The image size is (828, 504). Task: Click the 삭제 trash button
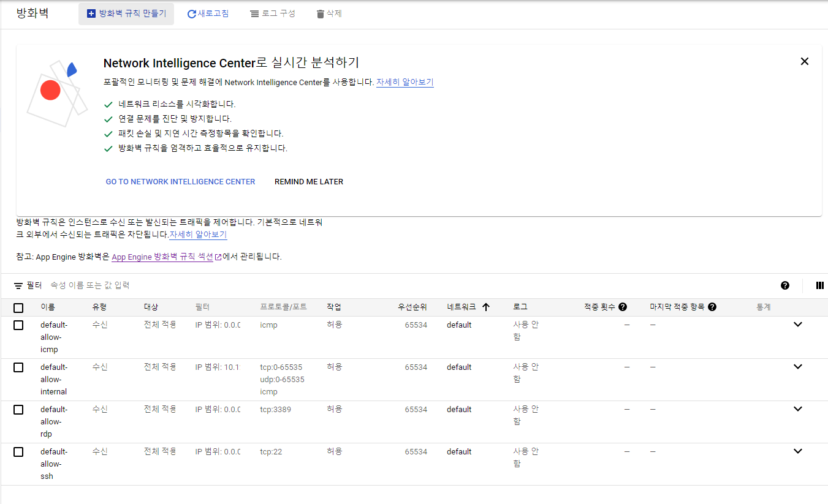pos(329,13)
